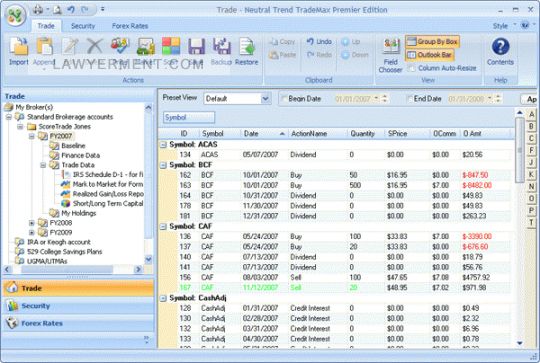The height and width of the screenshot is (363, 540).
Task: Sort by the ActionName column header
Action: pos(318,134)
